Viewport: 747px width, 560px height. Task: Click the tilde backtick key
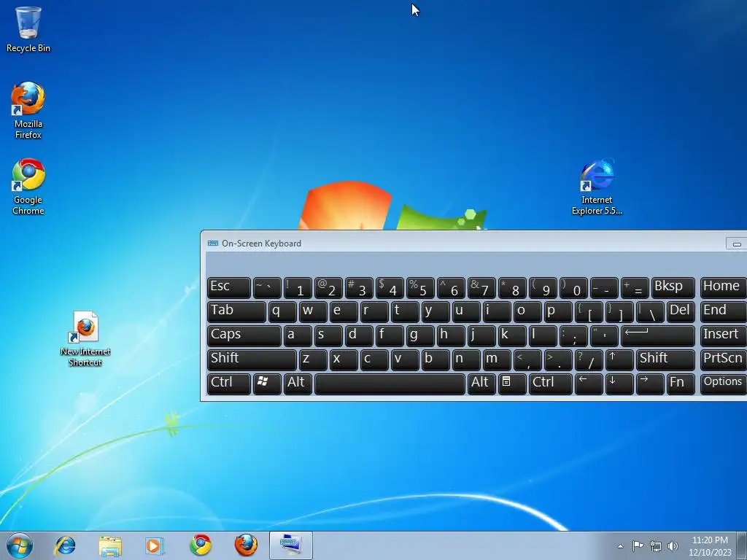point(267,287)
